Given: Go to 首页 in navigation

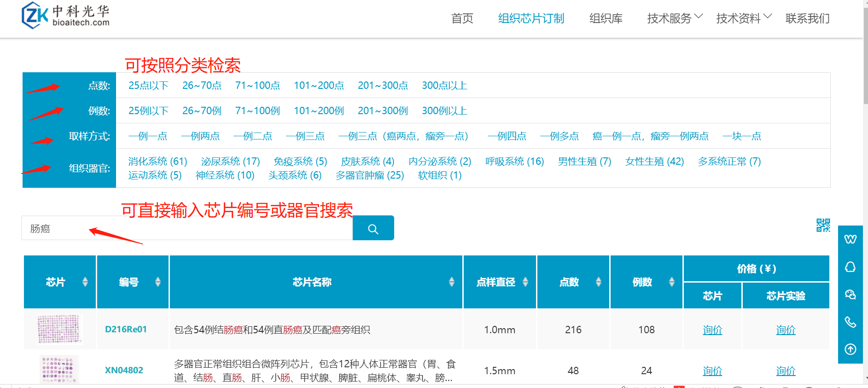Looking at the screenshot, I should (x=462, y=18).
